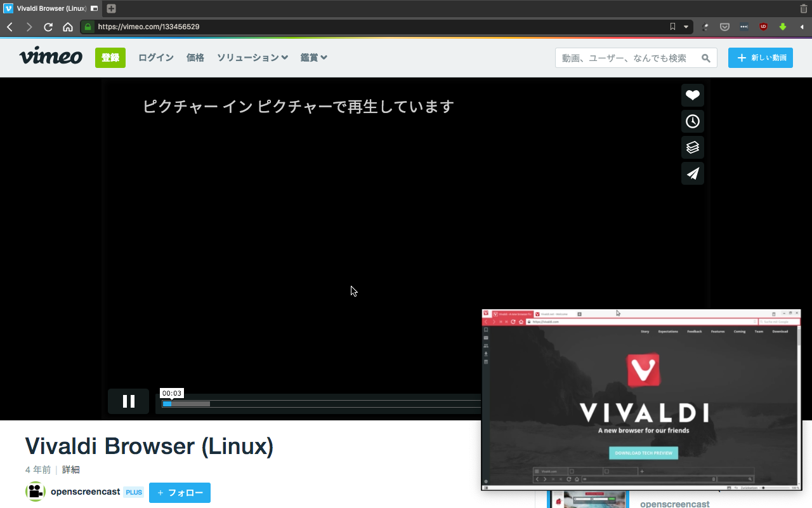The image size is (812, 508).
Task: Seek on the video progress bar
Action: [x=322, y=404]
